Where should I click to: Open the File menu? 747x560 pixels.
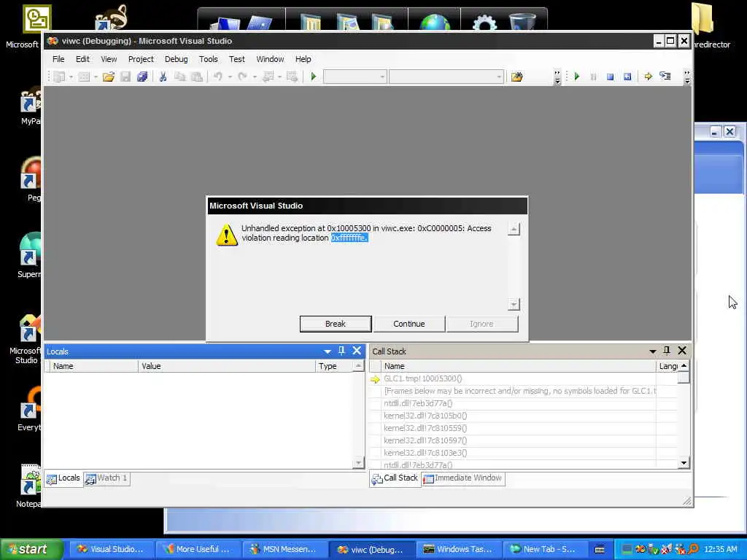[58, 59]
